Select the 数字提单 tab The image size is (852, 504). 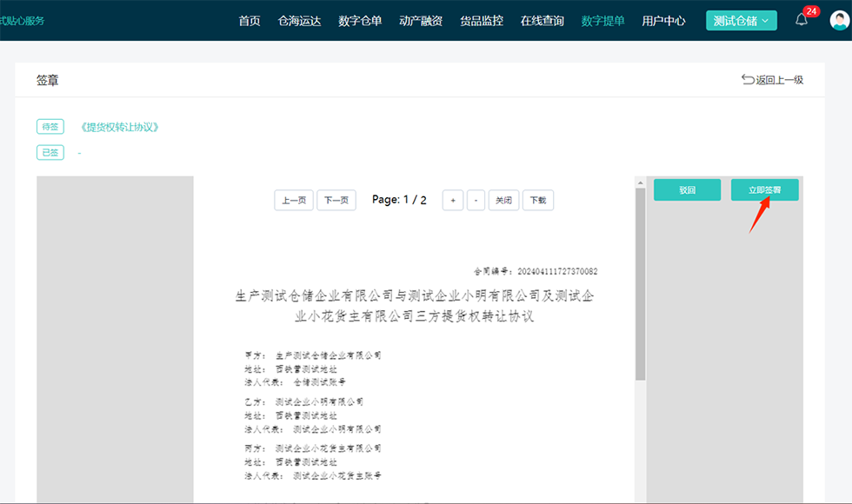click(602, 21)
